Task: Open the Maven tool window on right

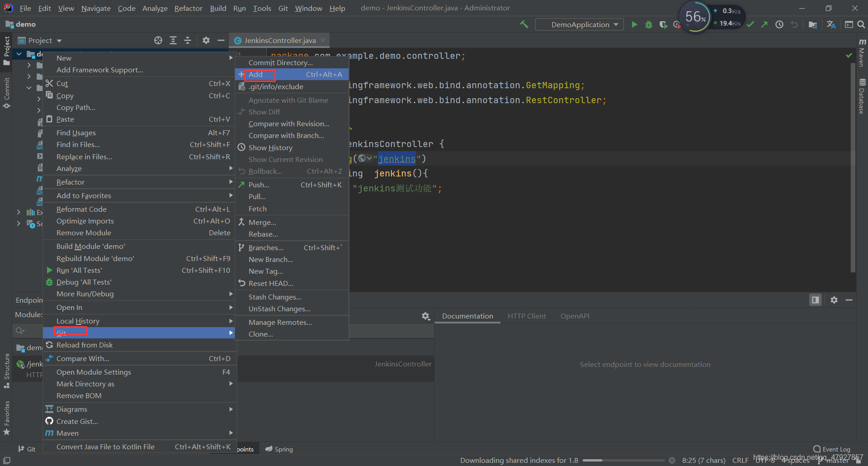Action: point(862,53)
